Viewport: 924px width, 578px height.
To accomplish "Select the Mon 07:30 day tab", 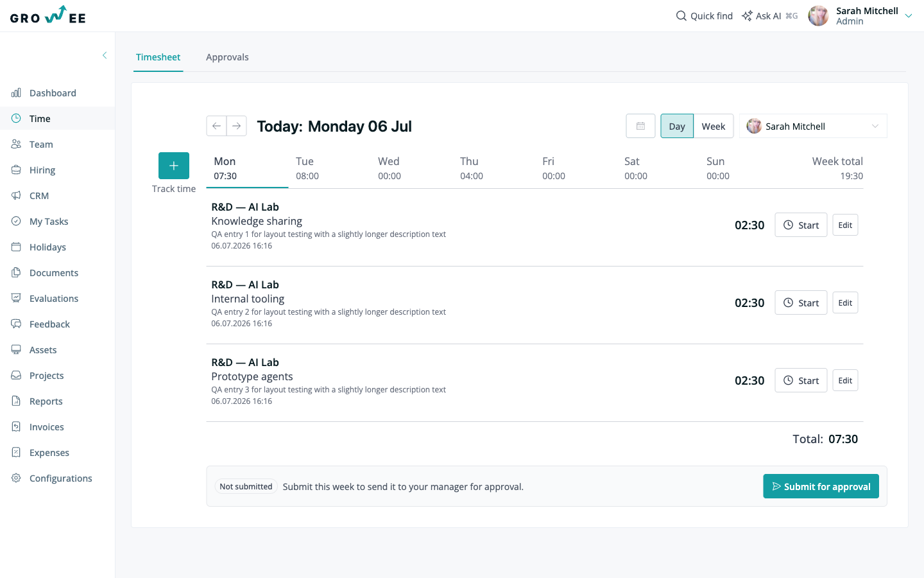I will click(x=247, y=168).
